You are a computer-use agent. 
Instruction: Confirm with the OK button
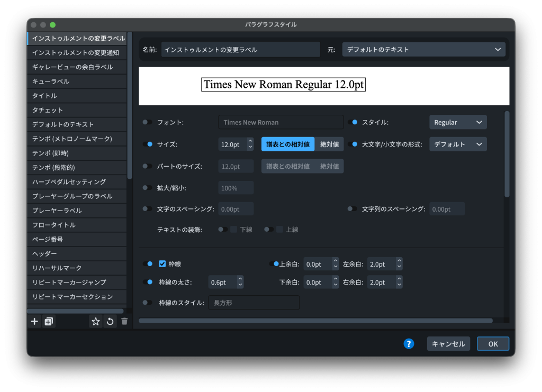tap(493, 344)
